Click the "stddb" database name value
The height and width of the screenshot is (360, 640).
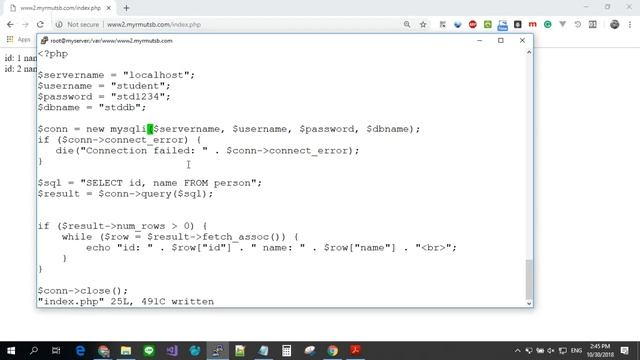pos(120,108)
